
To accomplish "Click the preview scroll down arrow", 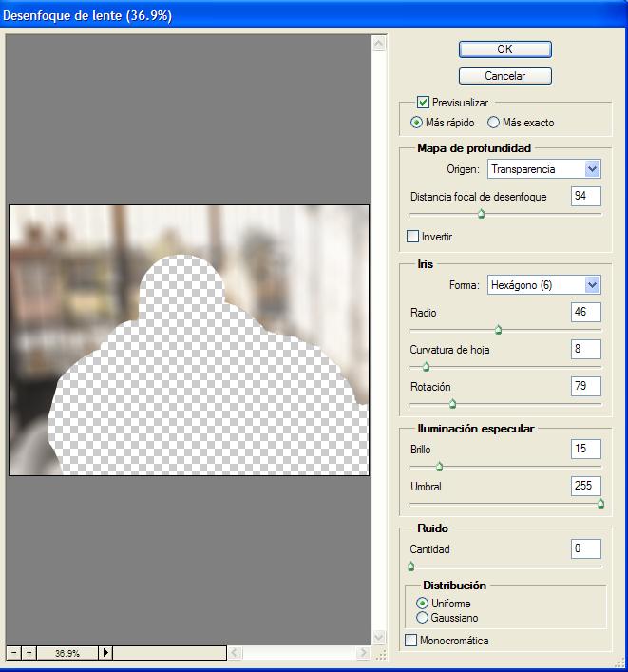I will pyautogui.click(x=379, y=637).
